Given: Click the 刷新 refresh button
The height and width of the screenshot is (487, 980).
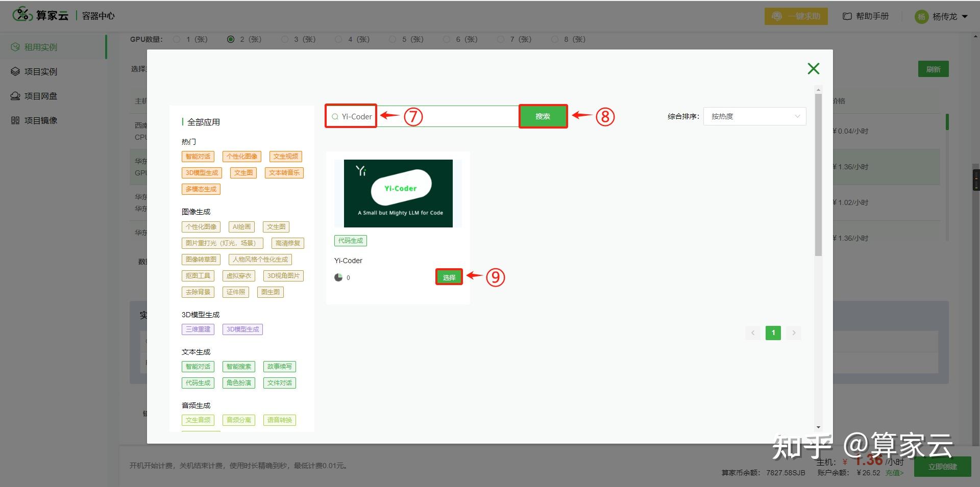Looking at the screenshot, I should [934, 69].
